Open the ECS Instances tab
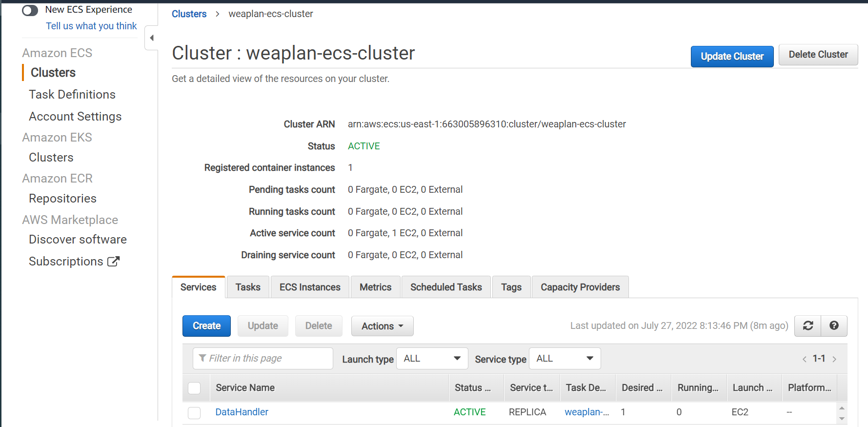Image resolution: width=868 pixels, height=427 pixels. click(x=310, y=287)
